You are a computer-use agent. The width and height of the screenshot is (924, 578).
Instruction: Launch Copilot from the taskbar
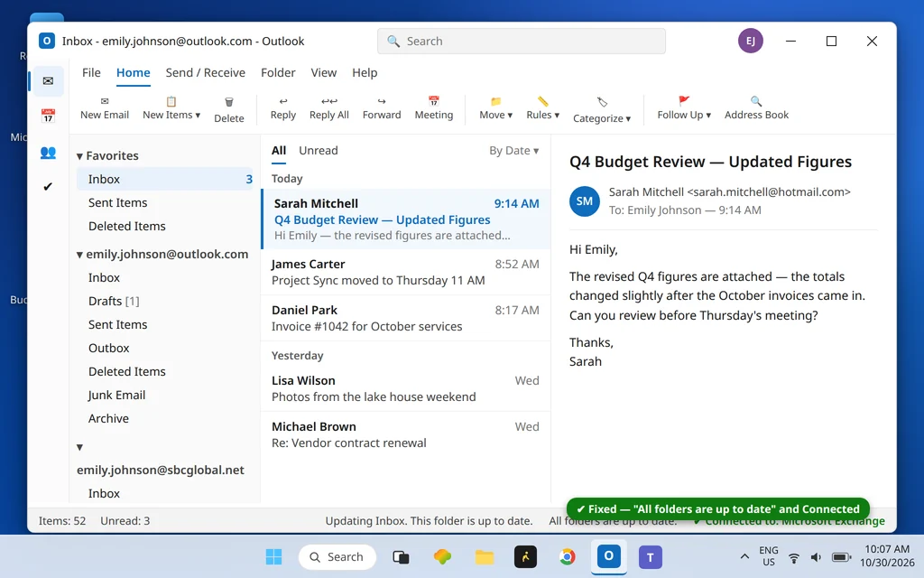point(442,556)
